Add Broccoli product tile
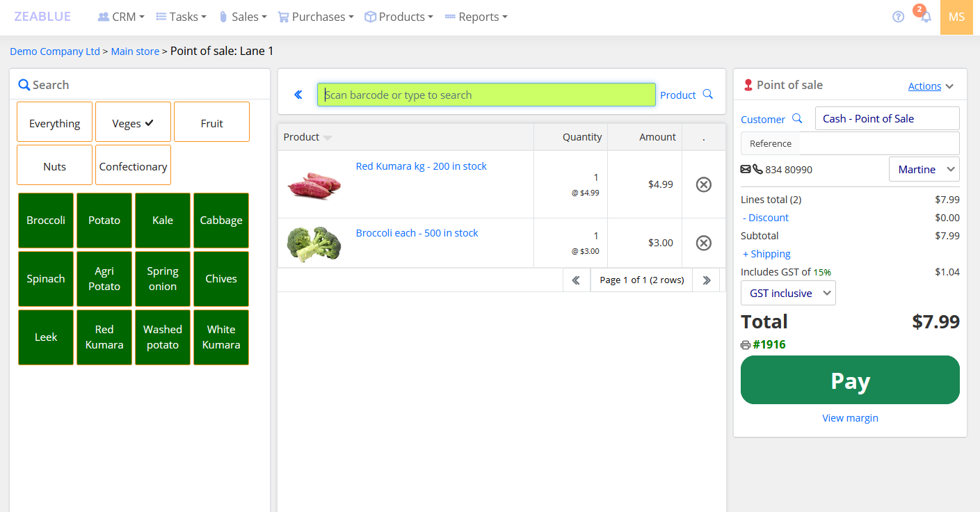980x512 pixels. pyautogui.click(x=46, y=221)
